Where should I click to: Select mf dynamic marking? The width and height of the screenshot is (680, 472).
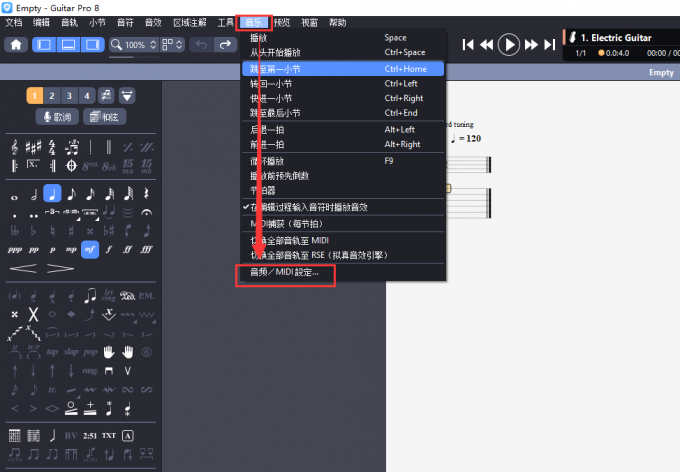90,249
